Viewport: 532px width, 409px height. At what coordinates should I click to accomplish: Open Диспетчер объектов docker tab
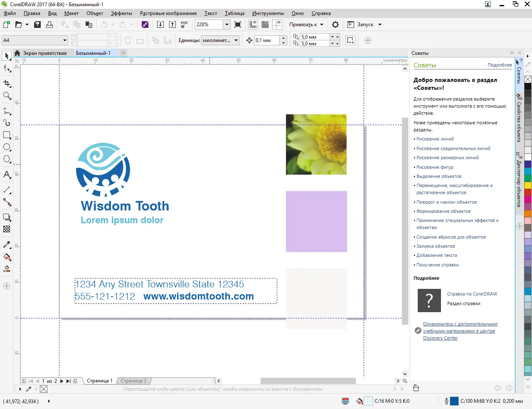pyautogui.click(x=519, y=180)
